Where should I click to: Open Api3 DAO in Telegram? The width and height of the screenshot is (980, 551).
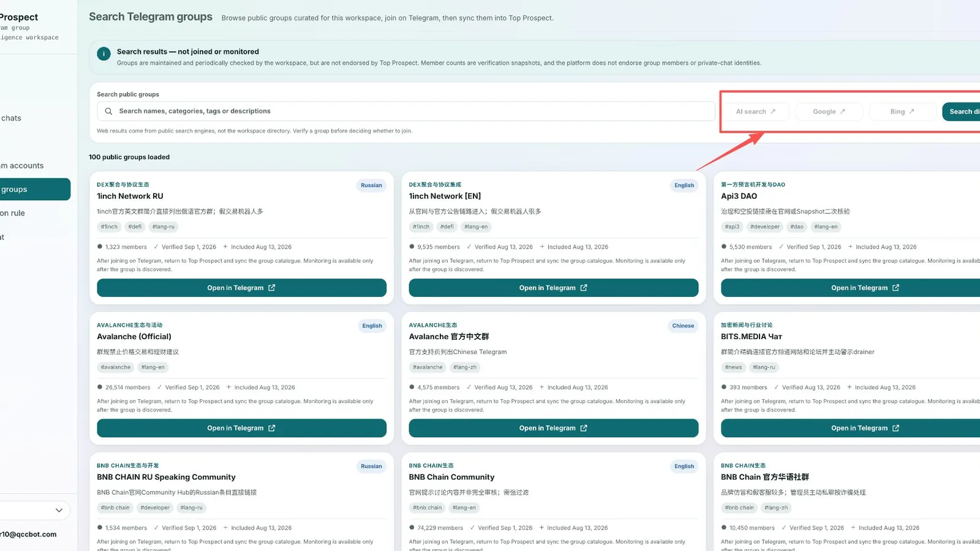[x=850, y=288]
